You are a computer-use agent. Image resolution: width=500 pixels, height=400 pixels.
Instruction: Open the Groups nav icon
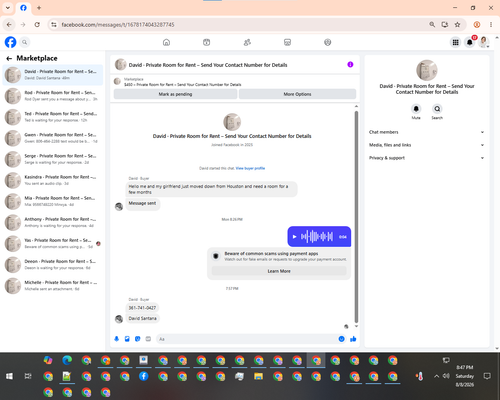328,42
